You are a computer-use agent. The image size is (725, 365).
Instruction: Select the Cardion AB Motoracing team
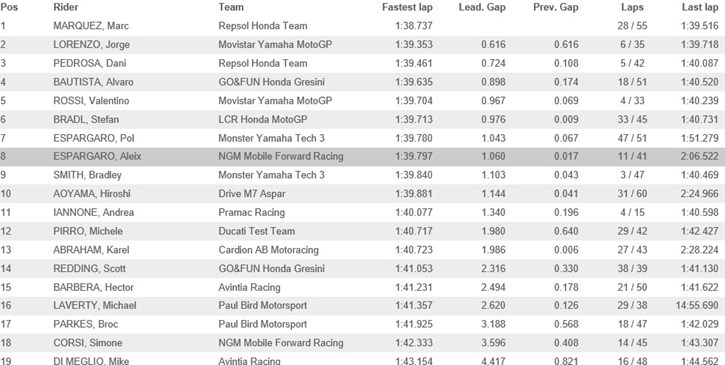(x=269, y=250)
